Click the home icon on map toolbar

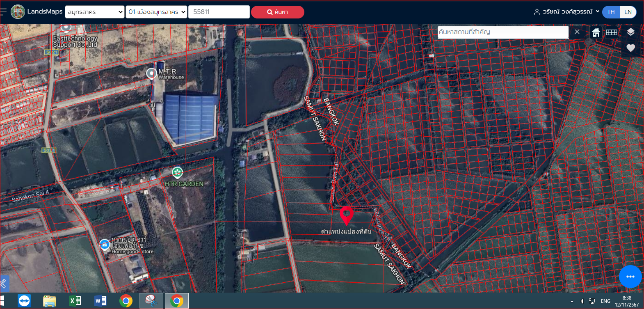pos(596,32)
